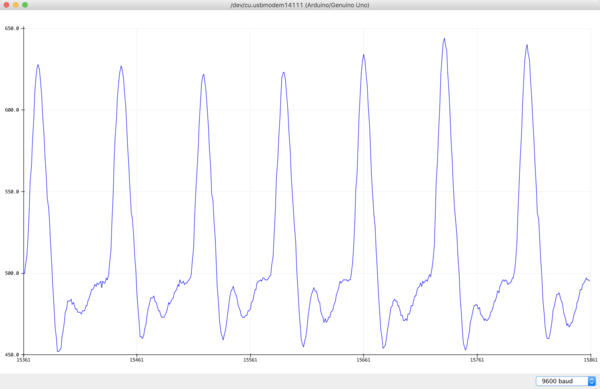
Task: Click the usbmodem14111 window title text
Action: pos(300,5)
